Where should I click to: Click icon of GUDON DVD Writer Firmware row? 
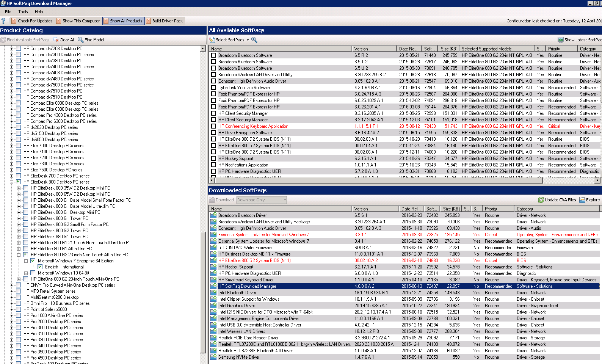214,248
